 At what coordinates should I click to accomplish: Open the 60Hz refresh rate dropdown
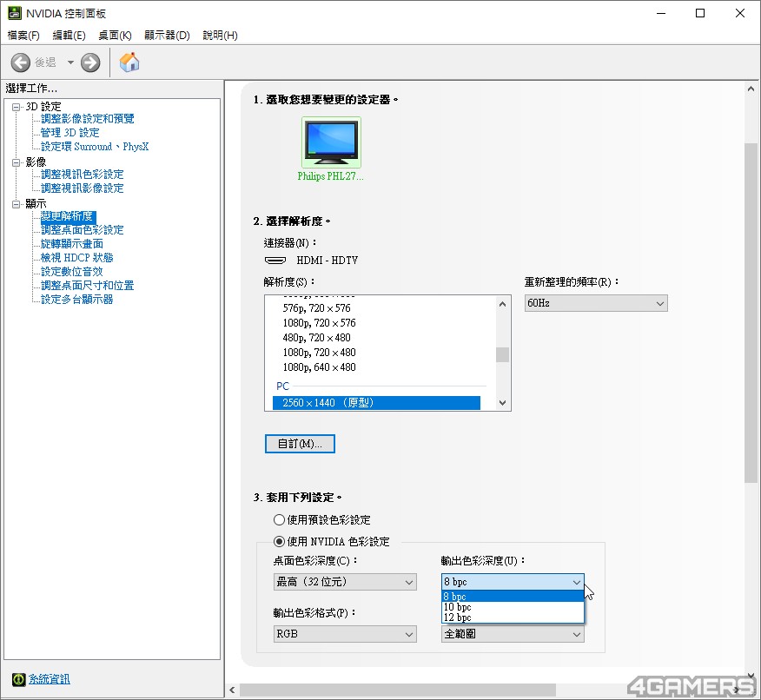click(x=596, y=304)
